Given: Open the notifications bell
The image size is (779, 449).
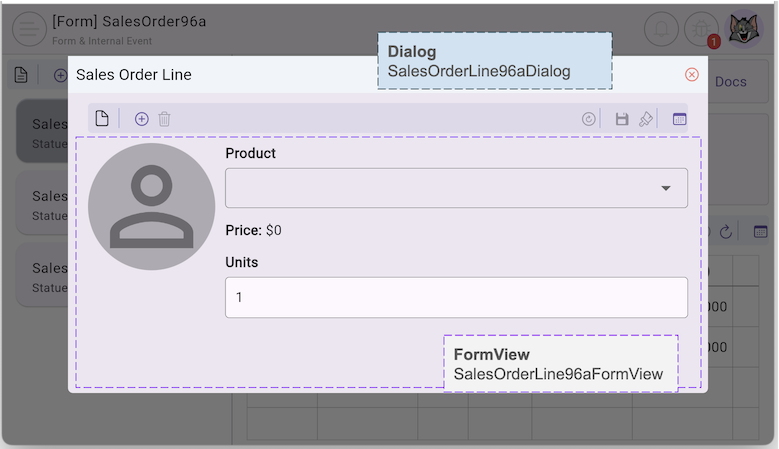Looking at the screenshot, I should tap(661, 29).
